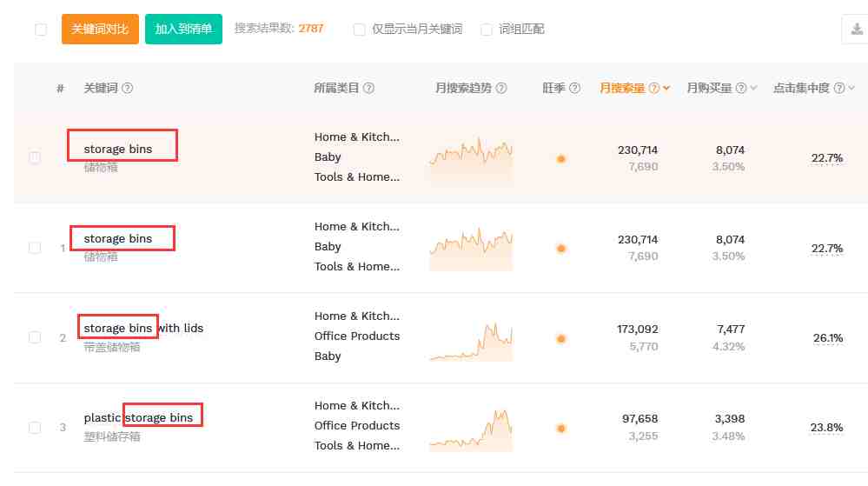Click help icon beside 所属类目 header
Viewport: 868px width, 486px height.
368,88
